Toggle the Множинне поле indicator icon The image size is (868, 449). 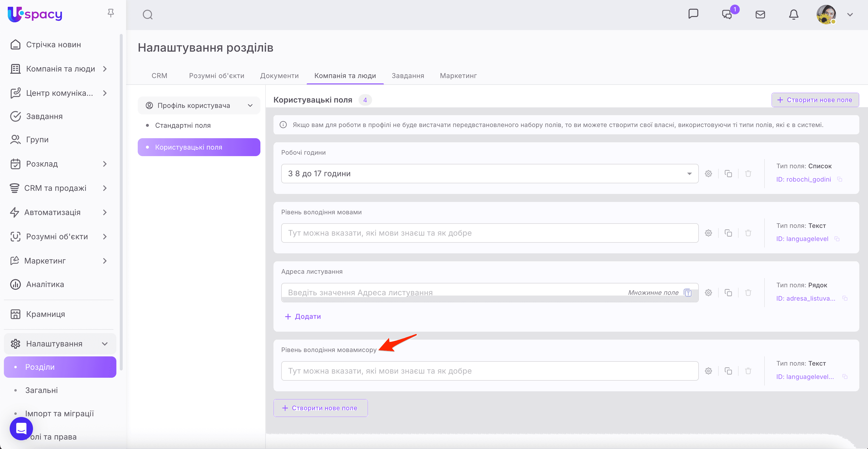point(687,292)
